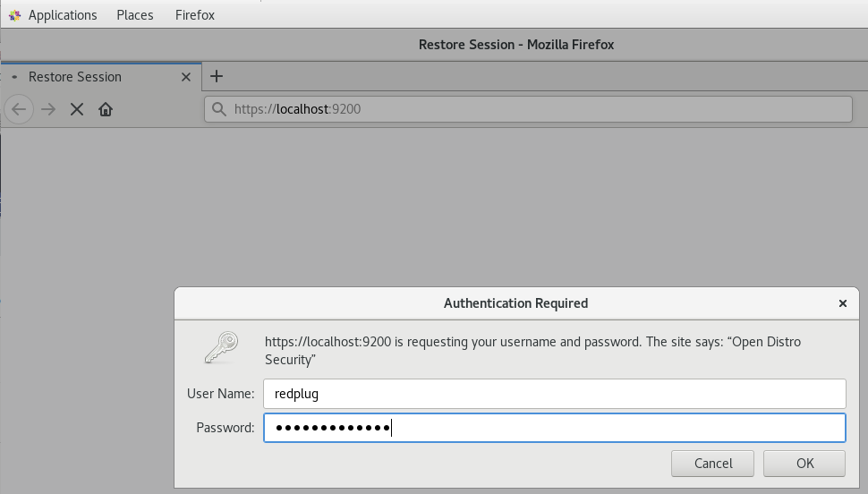Click the 'User Name:' label
Image resolution: width=868 pixels, height=494 pixels.
(x=220, y=394)
